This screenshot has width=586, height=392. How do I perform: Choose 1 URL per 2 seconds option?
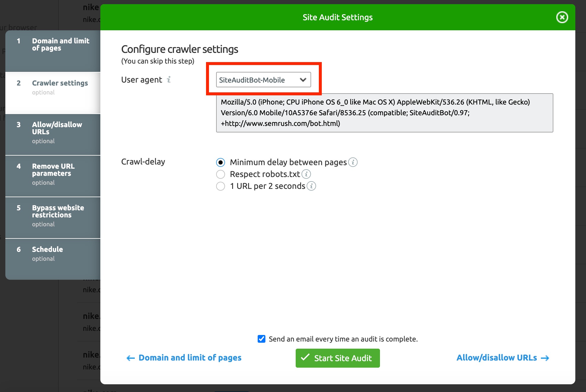click(x=221, y=186)
